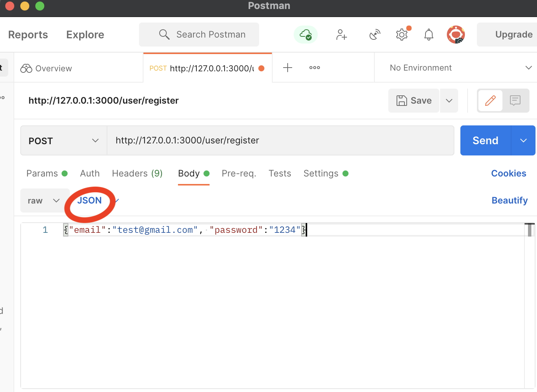Click the "password" key in body
The image size is (537, 392).
click(236, 230)
